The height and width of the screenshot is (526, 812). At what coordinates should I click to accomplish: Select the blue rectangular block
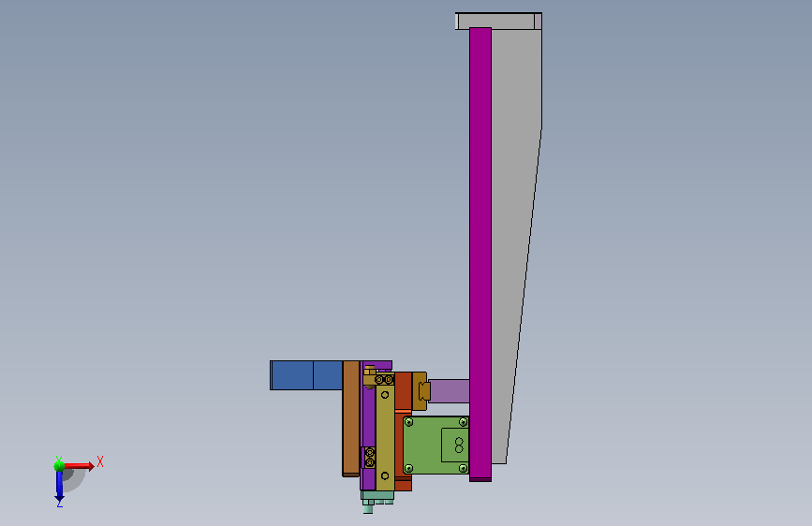306,375
